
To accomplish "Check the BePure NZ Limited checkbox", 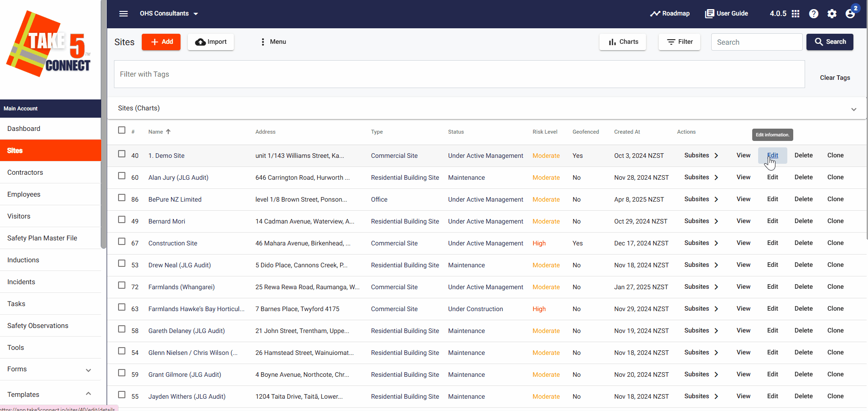I will (122, 198).
